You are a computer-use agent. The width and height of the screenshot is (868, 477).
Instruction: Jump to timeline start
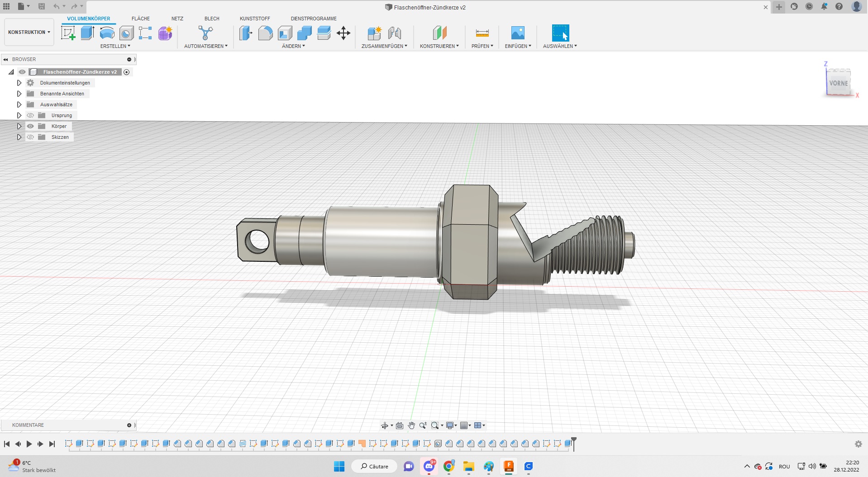pyautogui.click(x=7, y=444)
